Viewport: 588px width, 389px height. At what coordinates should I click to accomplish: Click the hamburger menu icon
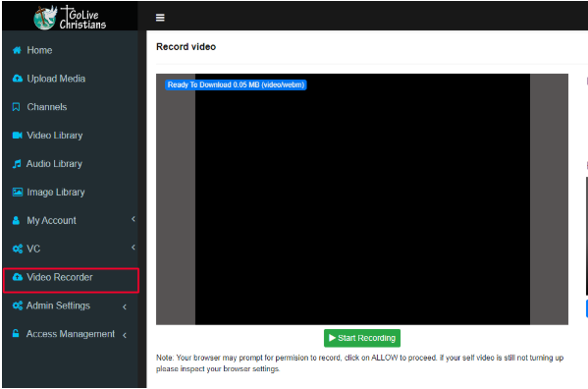pos(160,18)
